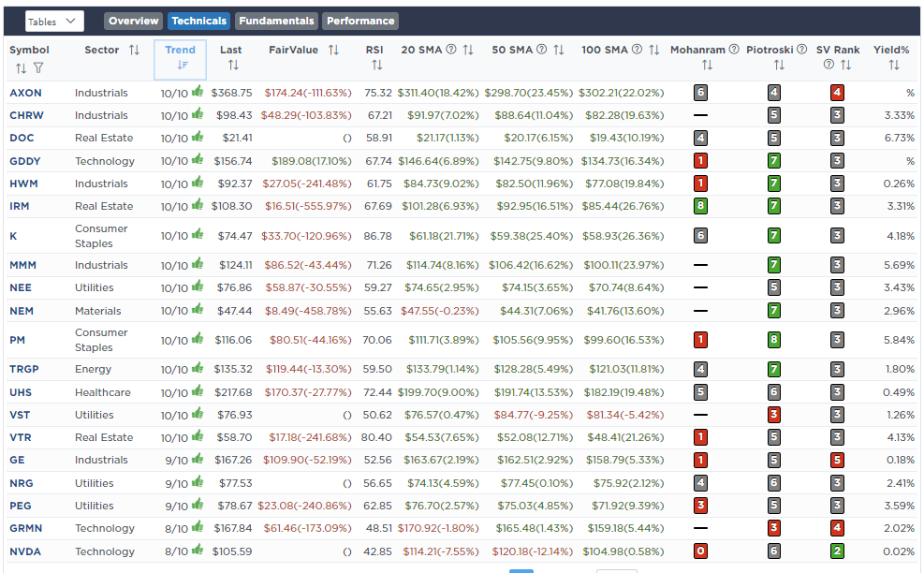
Task: Select GE's 9/10 trend score
Action: (176, 461)
